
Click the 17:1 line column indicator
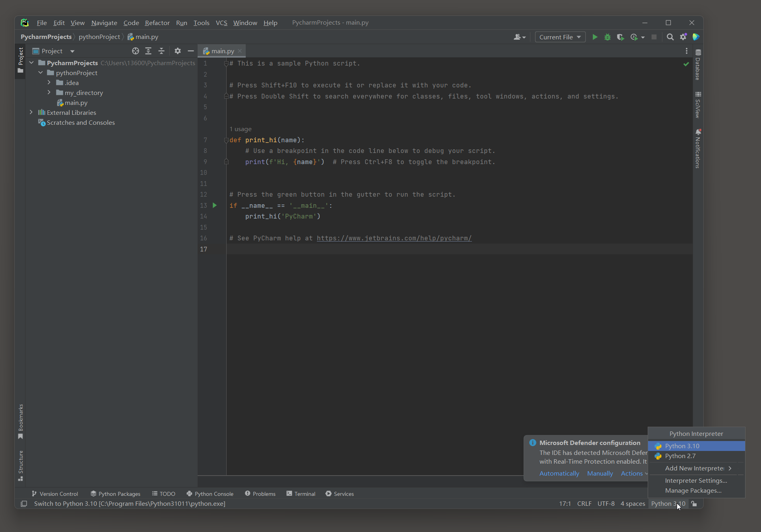click(x=565, y=504)
